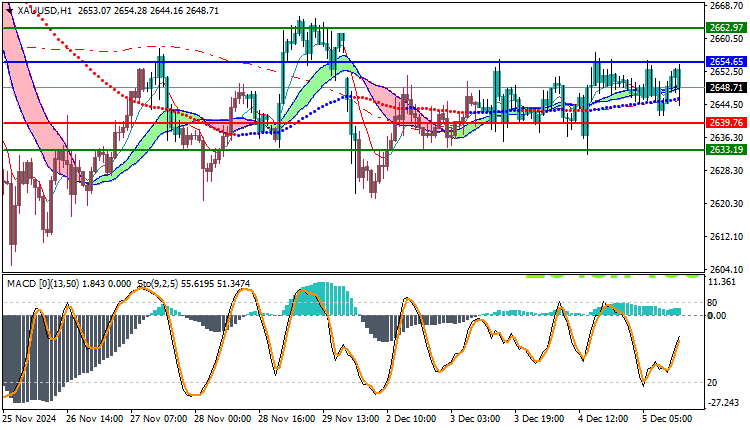Click the 2612.10 price scale value
This screenshot has height=430, width=750.
coord(727,237)
